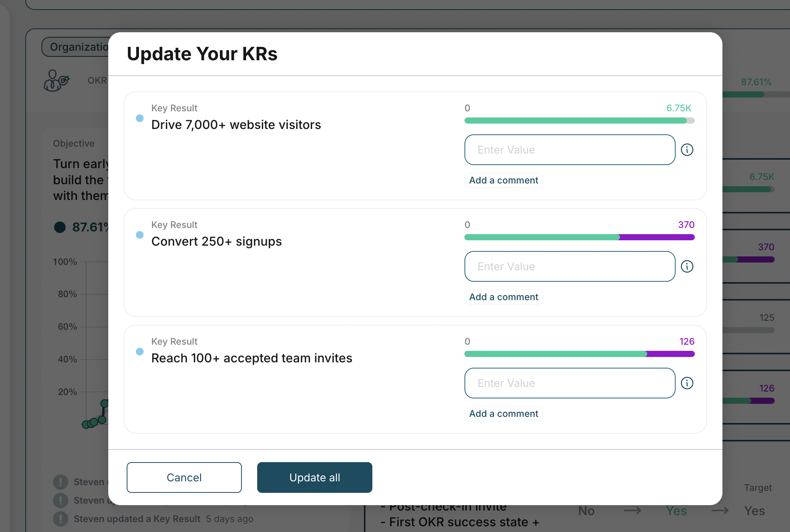Click info icon for website visitors KR
Image resolution: width=790 pixels, height=532 pixels.
(x=687, y=150)
